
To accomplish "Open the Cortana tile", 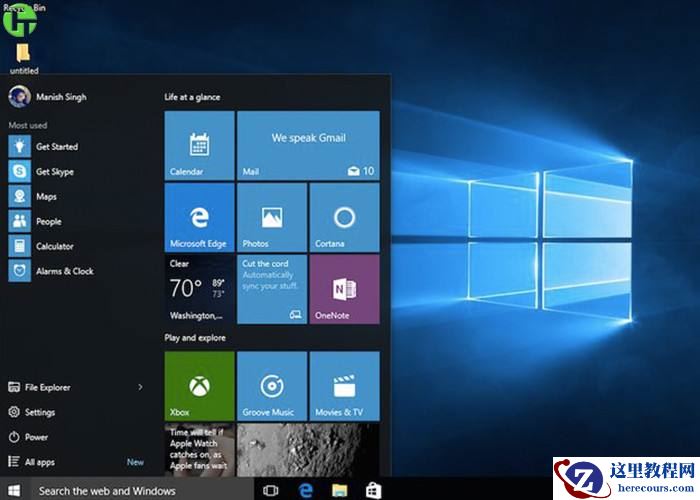I will (x=345, y=218).
